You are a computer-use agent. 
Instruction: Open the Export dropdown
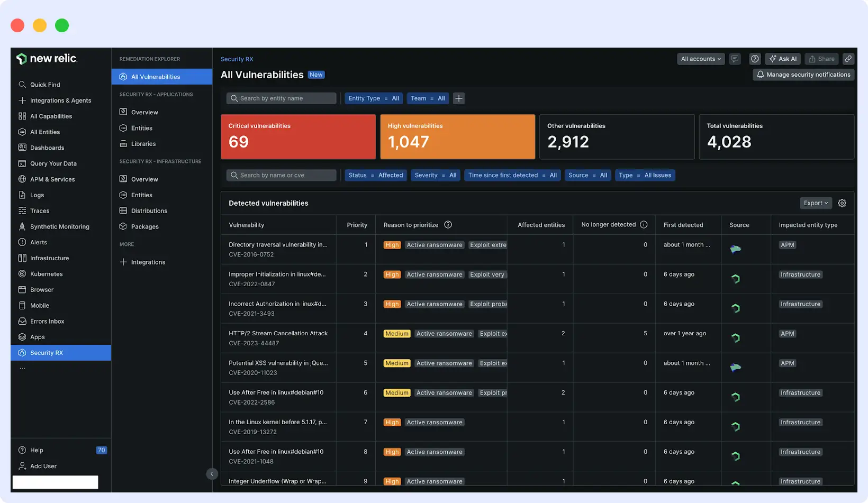815,203
